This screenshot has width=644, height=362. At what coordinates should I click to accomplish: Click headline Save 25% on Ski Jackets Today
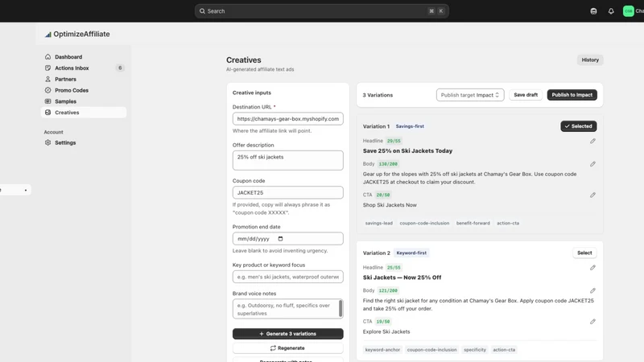pyautogui.click(x=407, y=150)
